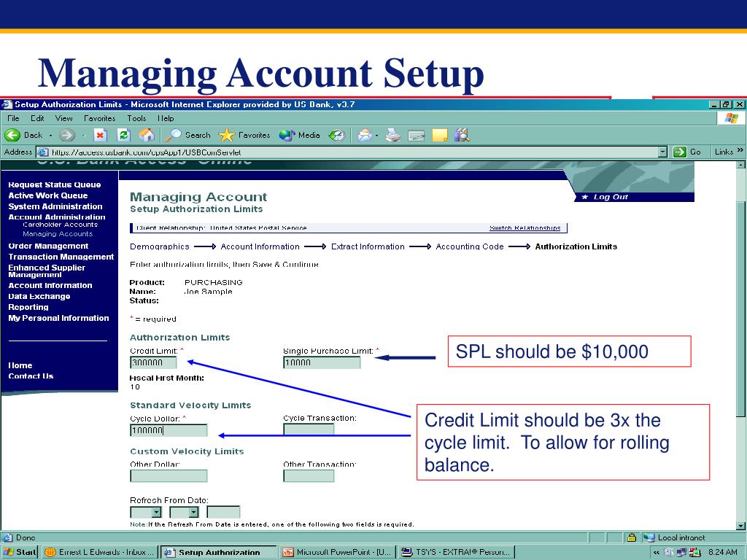Open the Ernest L Edwards Inbox taskbar item

pos(100,553)
